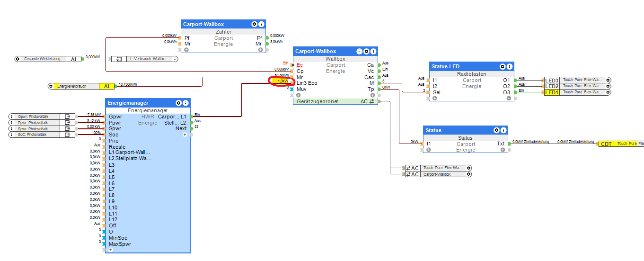Select the LED2 output label
644x261 pixels.
[552, 86]
